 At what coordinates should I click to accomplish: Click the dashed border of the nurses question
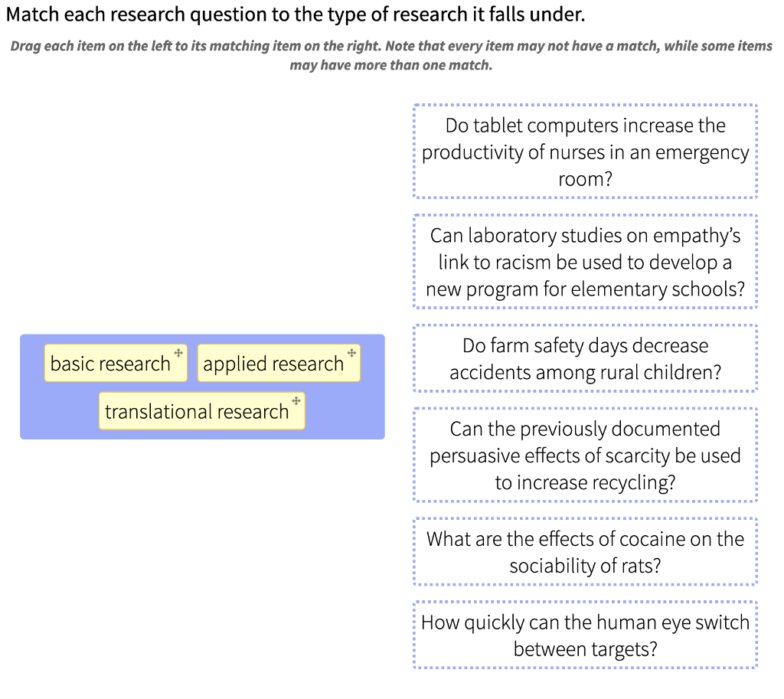(585, 104)
